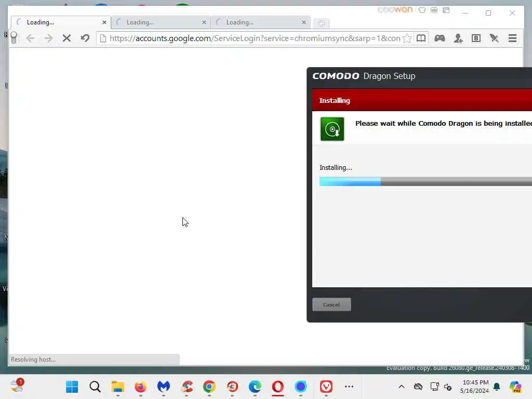Switch to Opera in the taskbar

coord(278,387)
